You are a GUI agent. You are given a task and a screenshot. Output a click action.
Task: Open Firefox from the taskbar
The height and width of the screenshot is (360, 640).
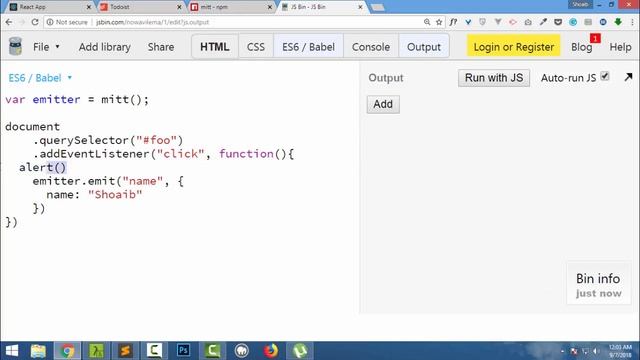pyautogui.click(x=270, y=351)
